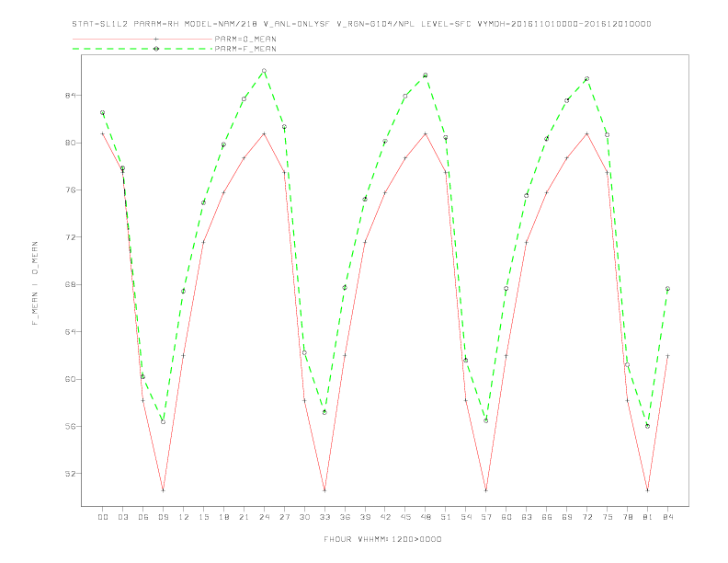Click the green dashed F_MEAN legend line sample

[142, 49]
